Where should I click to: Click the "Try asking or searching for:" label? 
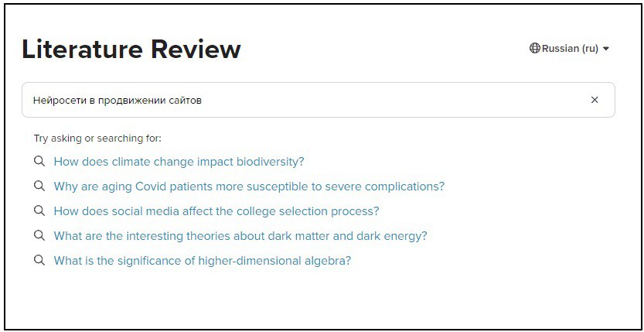(97, 139)
